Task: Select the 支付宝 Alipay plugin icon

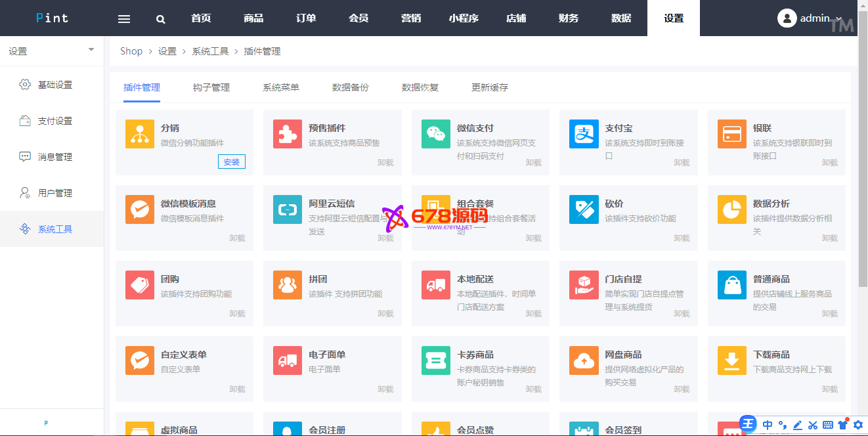Action: point(584,134)
